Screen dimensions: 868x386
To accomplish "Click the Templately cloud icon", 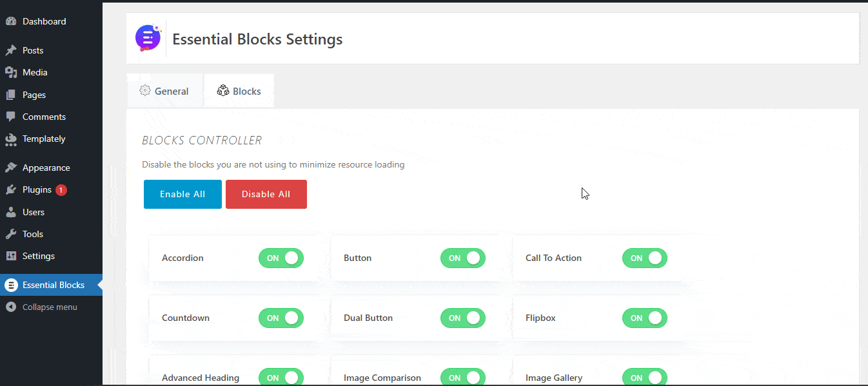I will pos(11,139).
